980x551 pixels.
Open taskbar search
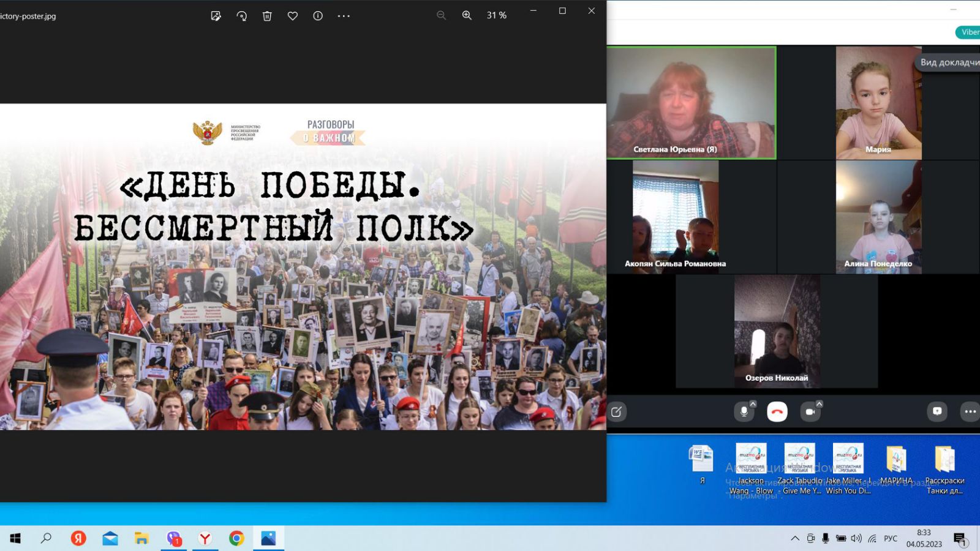[x=46, y=538]
